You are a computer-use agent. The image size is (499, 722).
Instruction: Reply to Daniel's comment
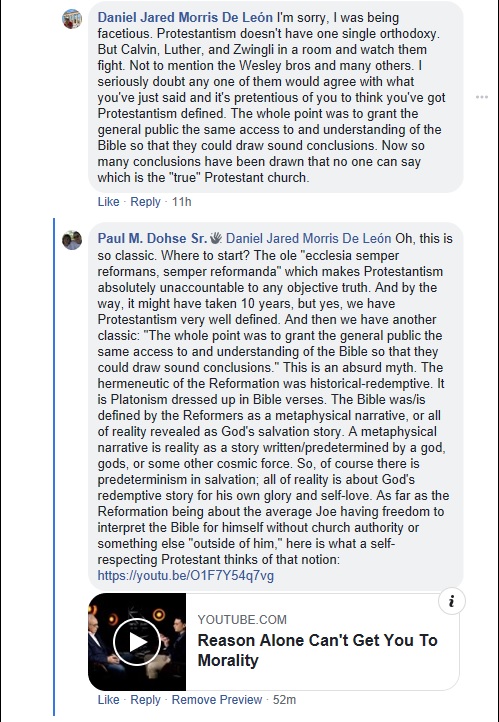[145, 202]
